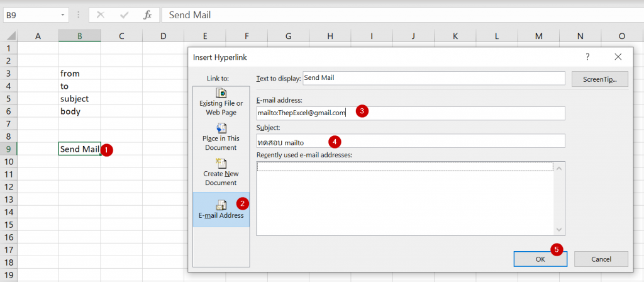Click the help question mark in dialog
Image resolution: width=644 pixels, height=282 pixels.
(x=588, y=57)
